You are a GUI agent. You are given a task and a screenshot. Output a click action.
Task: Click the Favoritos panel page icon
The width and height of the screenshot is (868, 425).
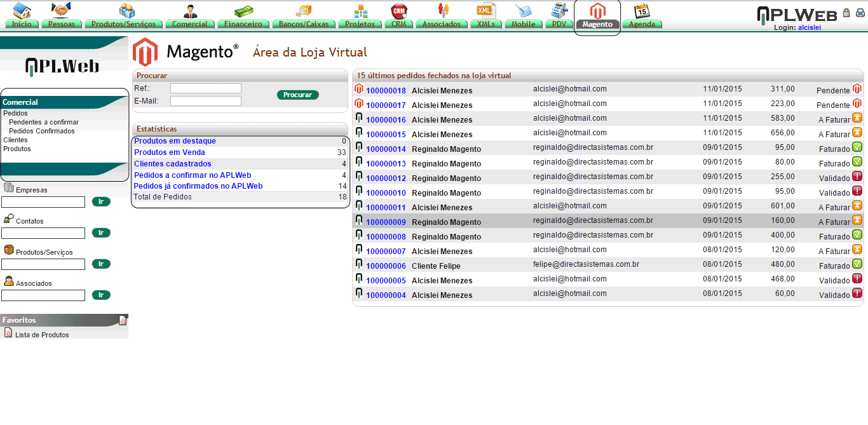pyautogui.click(x=123, y=320)
